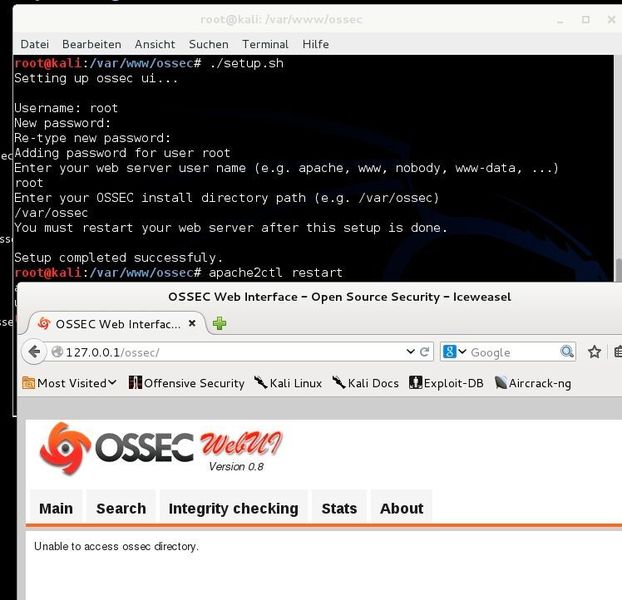Click the site identity globe icon

point(58,352)
